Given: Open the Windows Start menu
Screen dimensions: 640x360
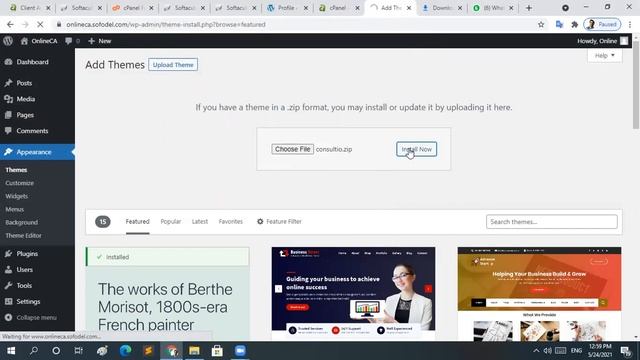Looking at the screenshot, I should pyautogui.click(x=11, y=351).
